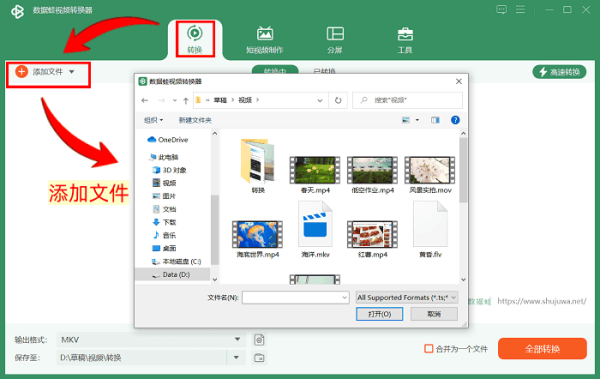Switch to the 短视频制作 tab
The width and height of the screenshot is (600, 379).
265,40
